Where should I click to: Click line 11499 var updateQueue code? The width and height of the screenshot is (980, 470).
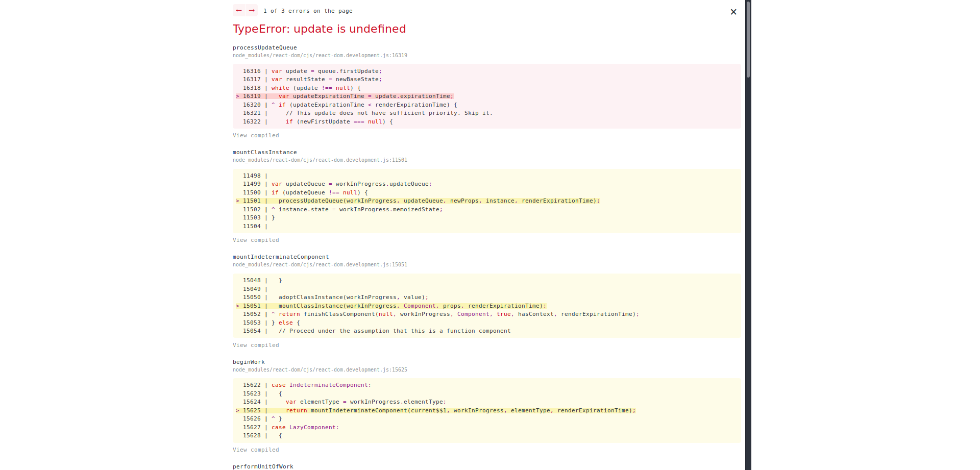(x=337, y=184)
